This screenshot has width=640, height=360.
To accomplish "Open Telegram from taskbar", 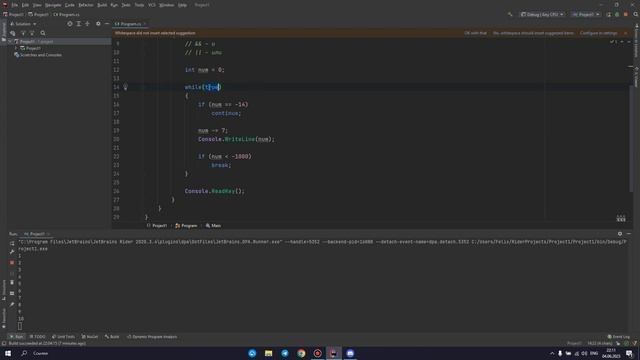I will [285, 353].
